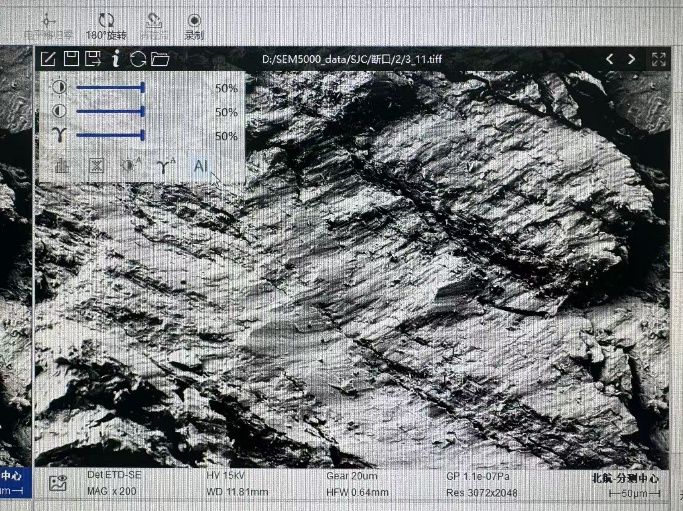Open the folder browse icon

coord(160,59)
